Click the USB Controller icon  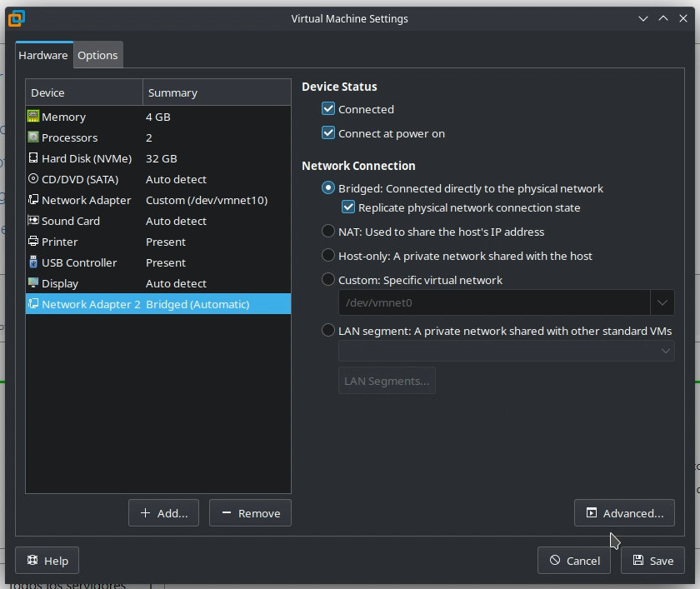click(x=33, y=262)
